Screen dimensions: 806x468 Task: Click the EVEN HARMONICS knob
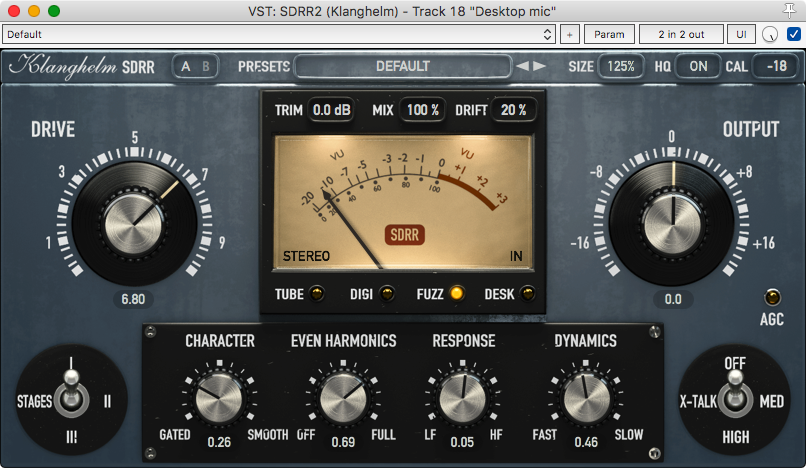click(343, 399)
